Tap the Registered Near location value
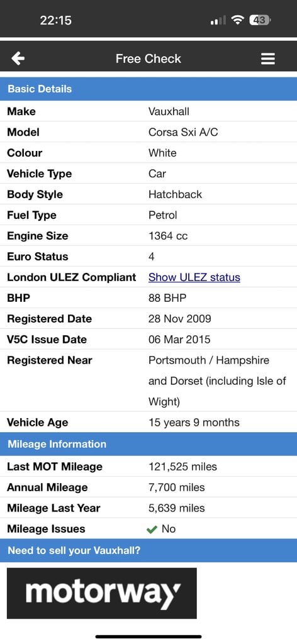Image resolution: width=297 pixels, height=644 pixels. pos(217,380)
